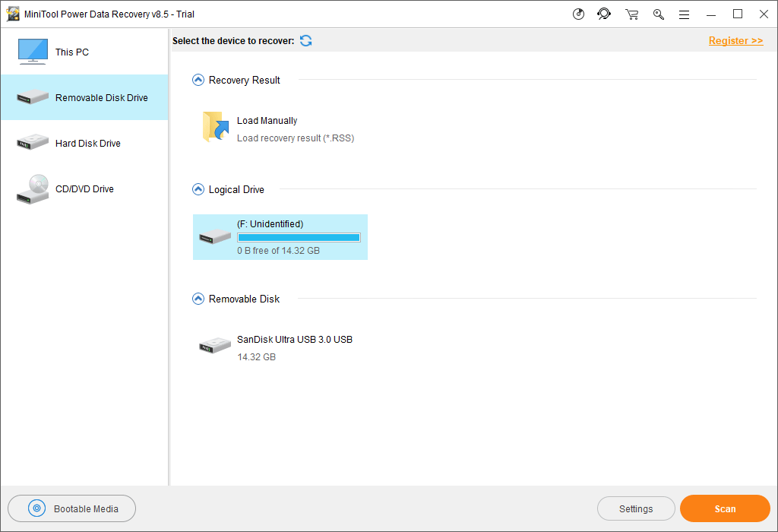Click the Load Manually folder icon
The image size is (778, 532).
tap(215, 127)
